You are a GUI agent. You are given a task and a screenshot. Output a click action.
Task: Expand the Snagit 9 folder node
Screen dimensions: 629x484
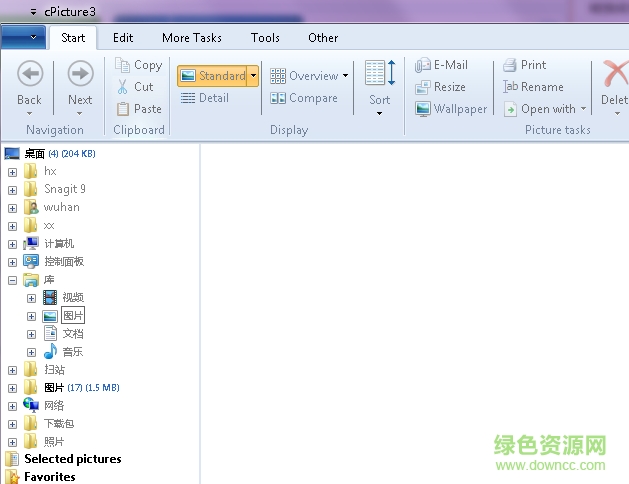coord(13,190)
